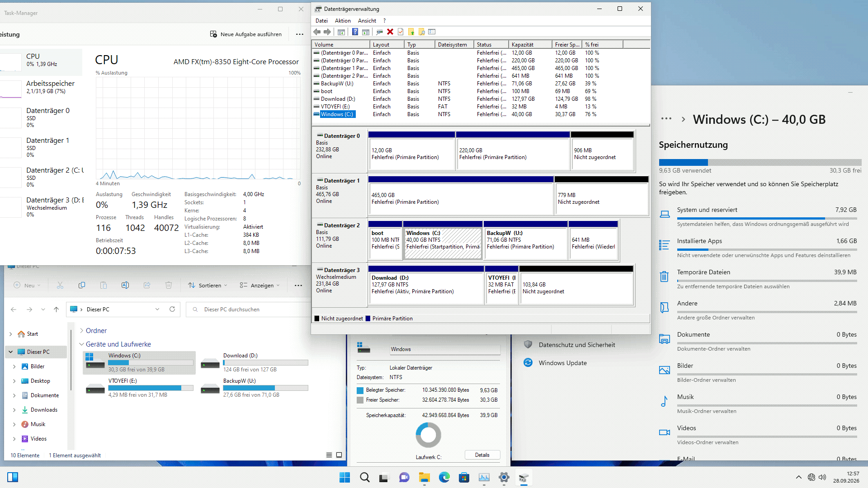
Task: Show hidden system tray icons
Action: click(799, 477)
